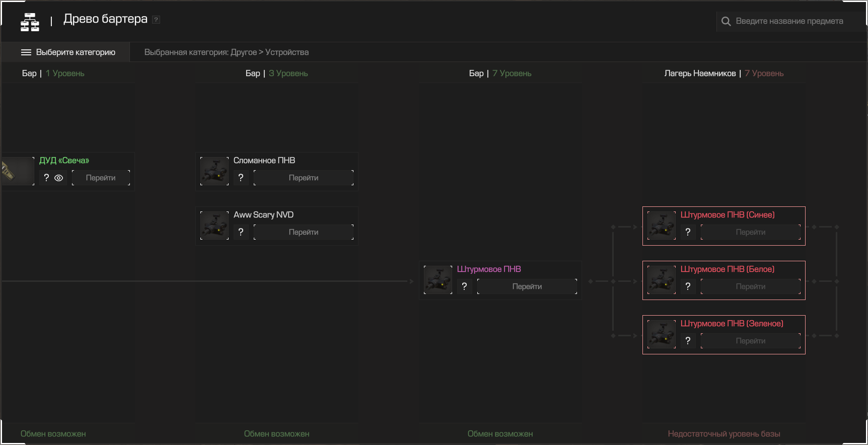Click Обмен возможен under Бар 7 Уровень

tap(500, 434)
